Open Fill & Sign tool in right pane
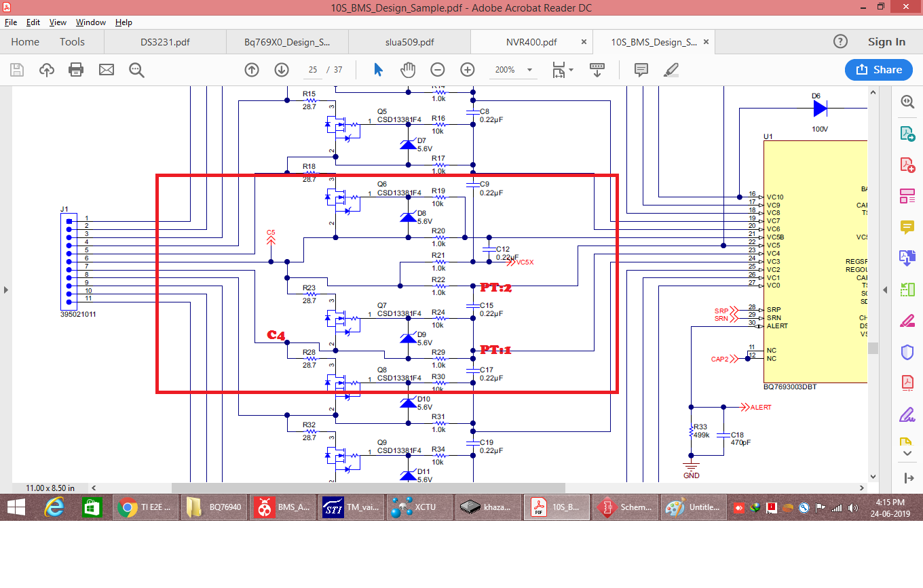 click(907, 414)
